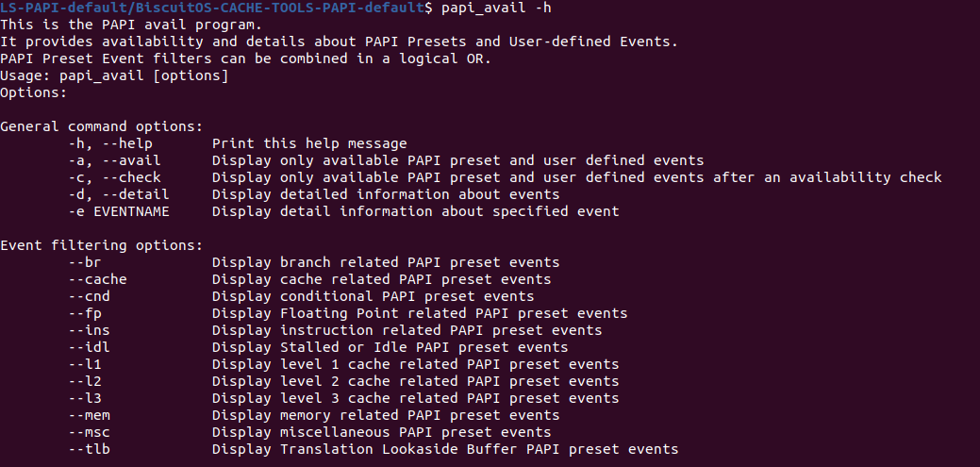980x467 pixels.
Task: Click the --l3 filter option
Action: click(85, 398)
